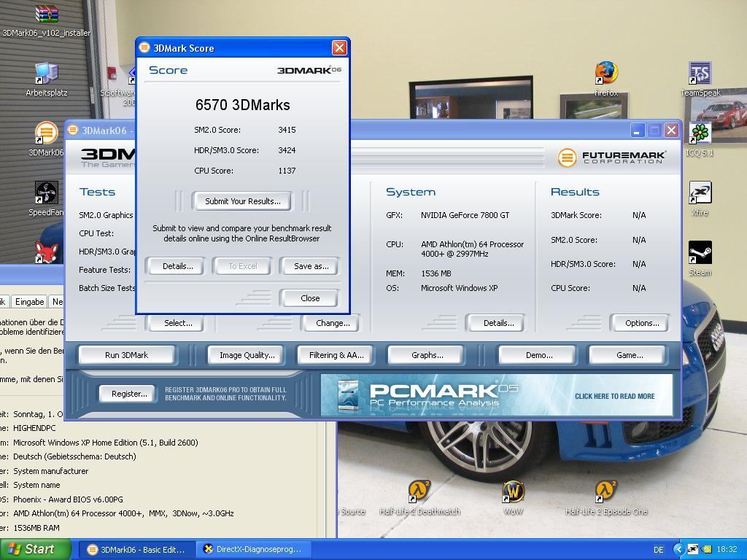Click the taskbar clock showing 18:32
This screenshot has width=747, height=560.
click(x=727, y=550)
